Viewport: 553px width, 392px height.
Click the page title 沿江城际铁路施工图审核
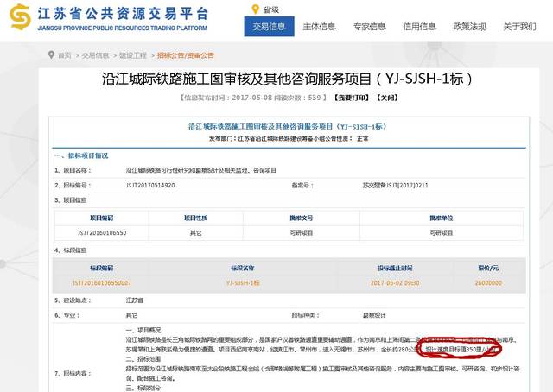click(288, 79)
